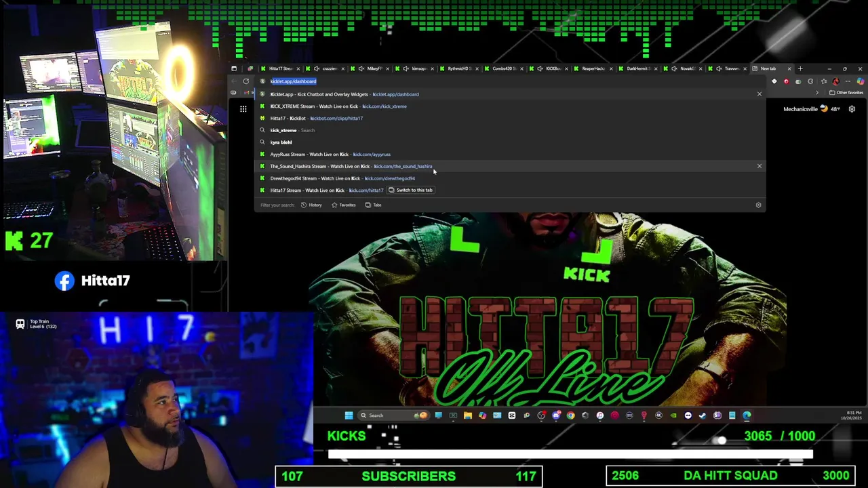Select the kyra biehl search suggestion
The height and width of the screenshot is (488, 868).
pos(510,142)
